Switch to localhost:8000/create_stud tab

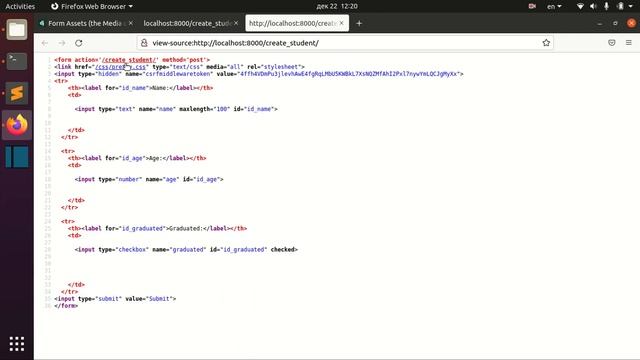tap(187, 23)
